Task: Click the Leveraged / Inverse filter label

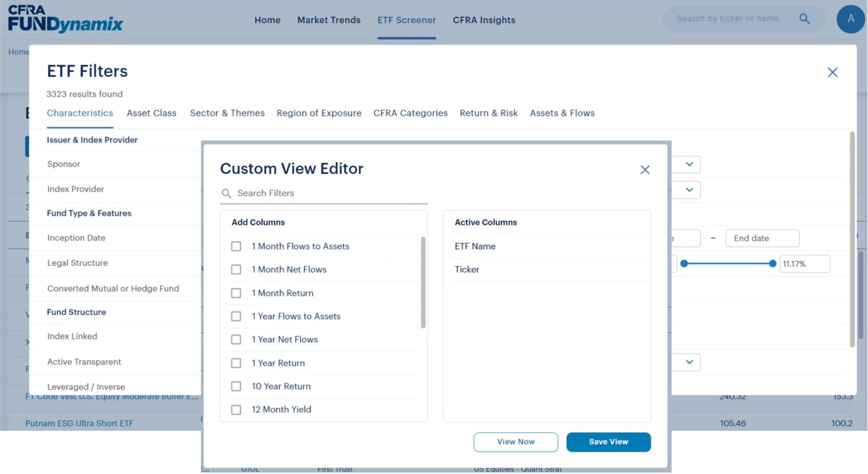Action: [x=86, y=387]
